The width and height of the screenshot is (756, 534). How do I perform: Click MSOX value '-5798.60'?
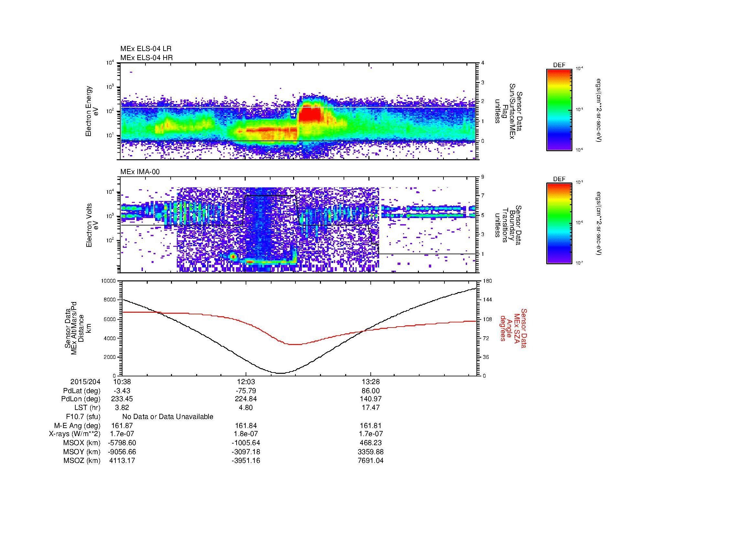point(122,443)
